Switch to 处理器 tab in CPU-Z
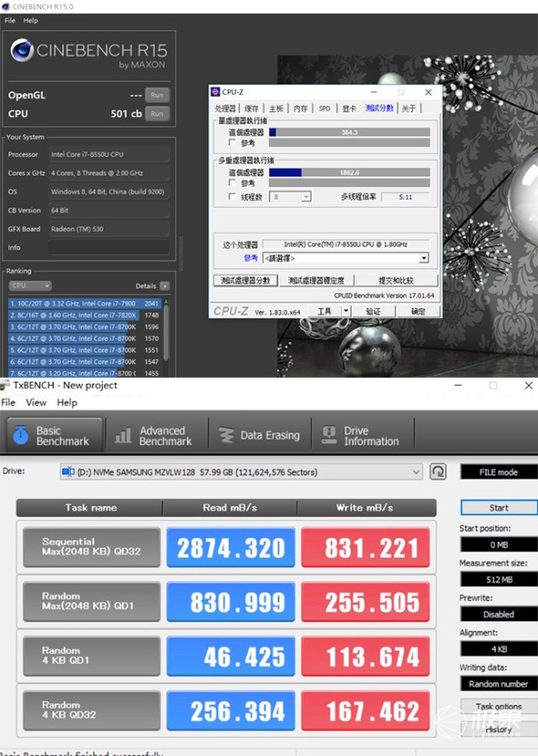 (225, 108)
